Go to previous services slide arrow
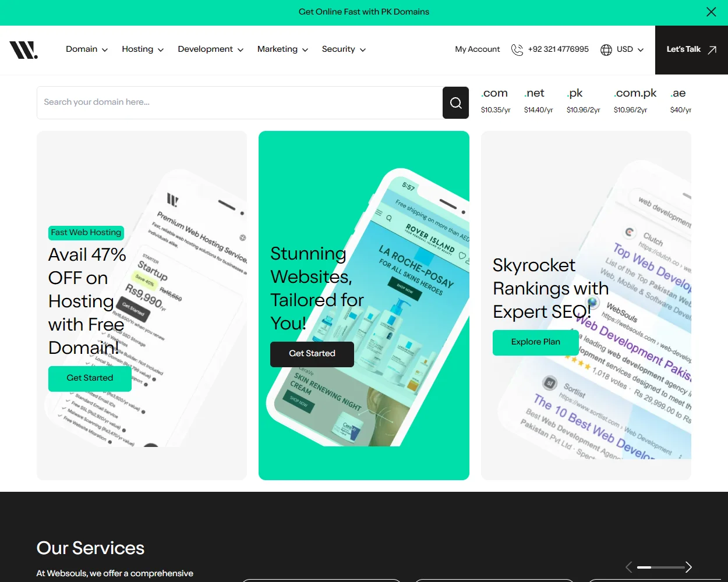 pyautogui.click(x=628, y=567)
